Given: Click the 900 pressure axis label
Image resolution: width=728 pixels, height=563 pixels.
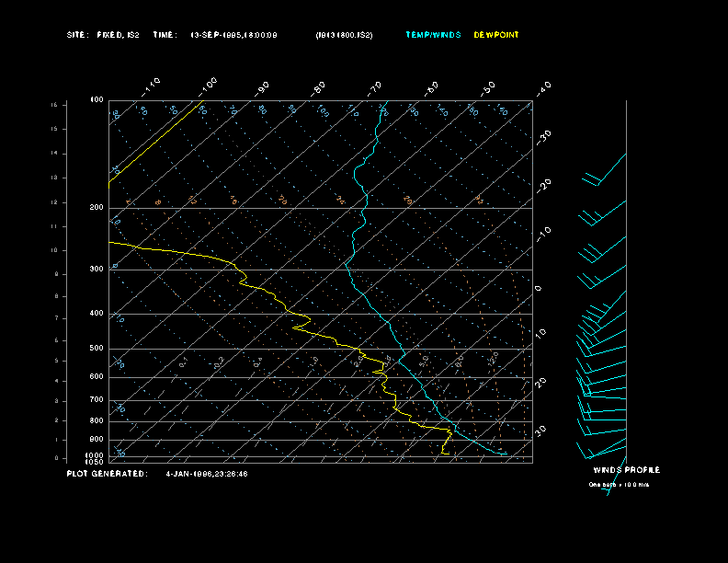Looking at the screenshot, I should click(97, 439).
